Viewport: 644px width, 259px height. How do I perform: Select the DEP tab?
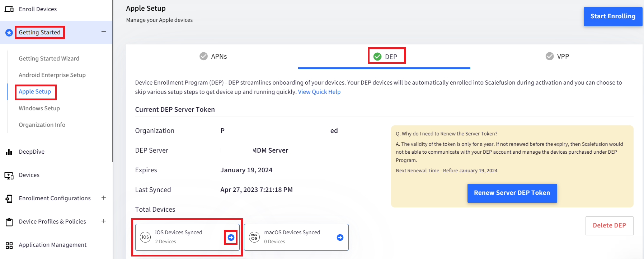point(384,57)
